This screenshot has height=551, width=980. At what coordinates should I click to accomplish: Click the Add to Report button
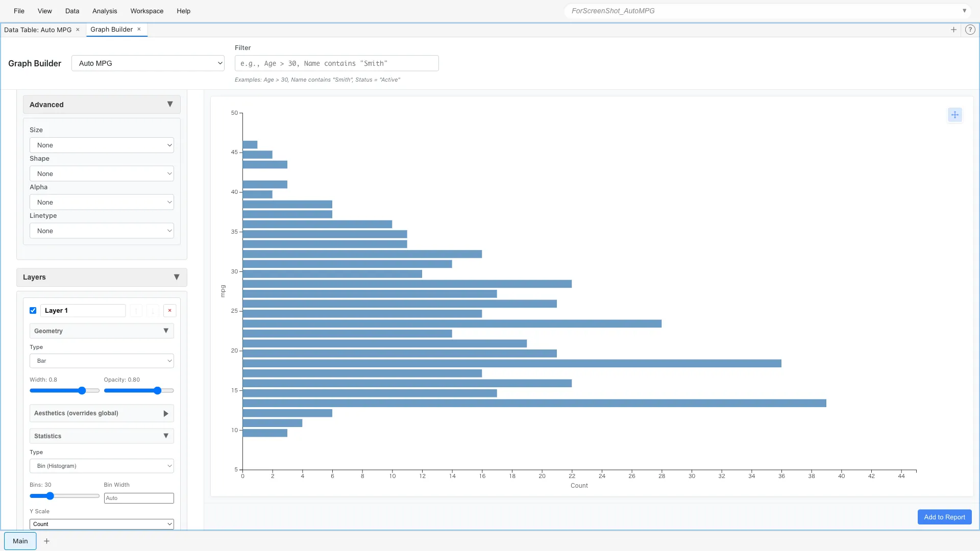pos(944,517)
